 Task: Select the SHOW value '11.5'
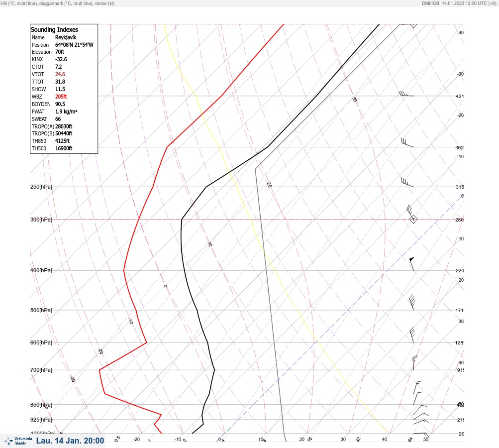[x=60, y=89]
